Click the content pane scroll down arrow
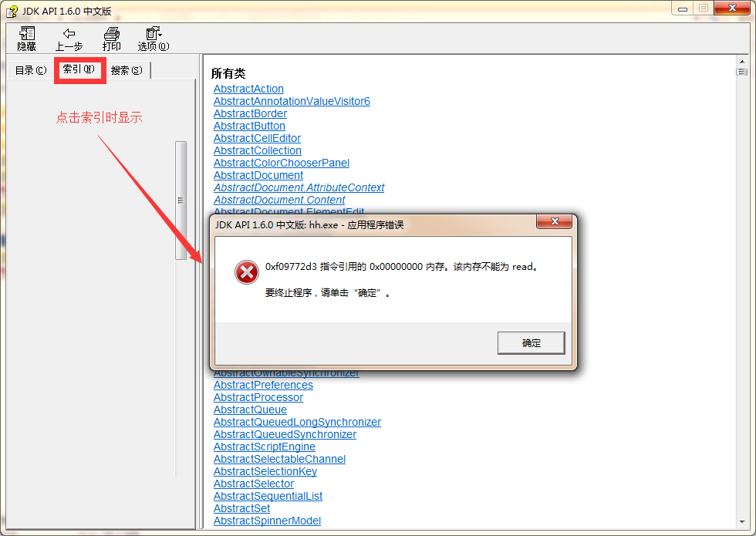The image size is (756, 536). [x=742, y=522]
